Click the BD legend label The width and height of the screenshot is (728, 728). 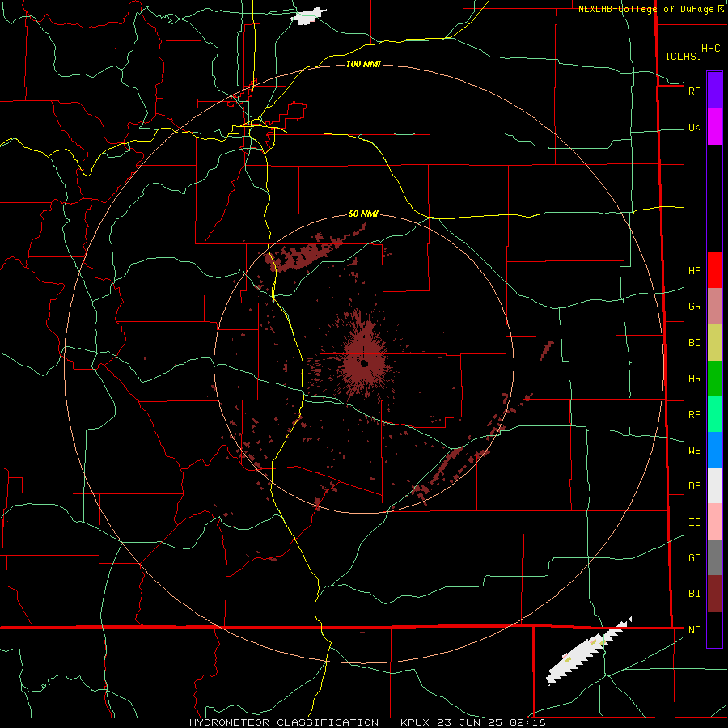tap(694, 343)
